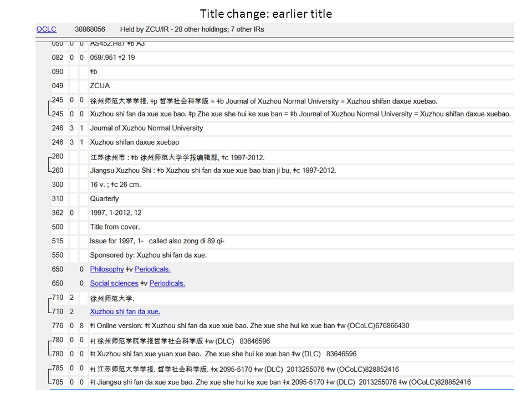Click the linked-field bracket beside the 710 tags
Screen dimensions: 532x399
coord(49,305)
